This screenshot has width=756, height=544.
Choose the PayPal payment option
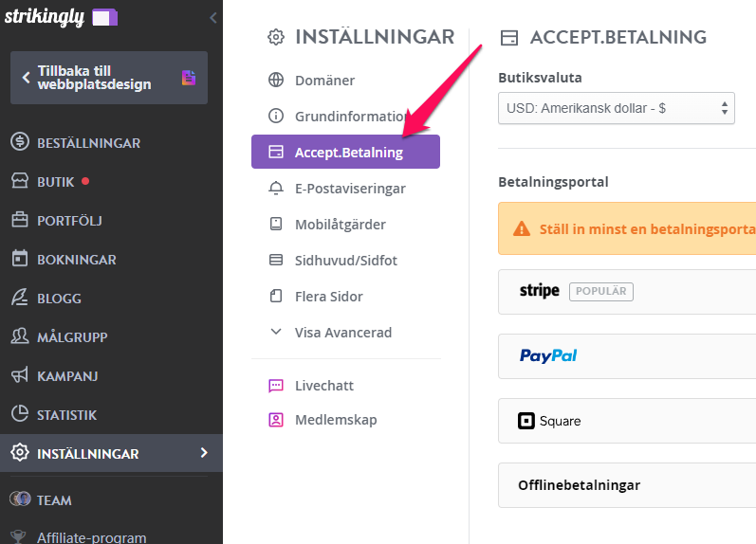[627, 356]
